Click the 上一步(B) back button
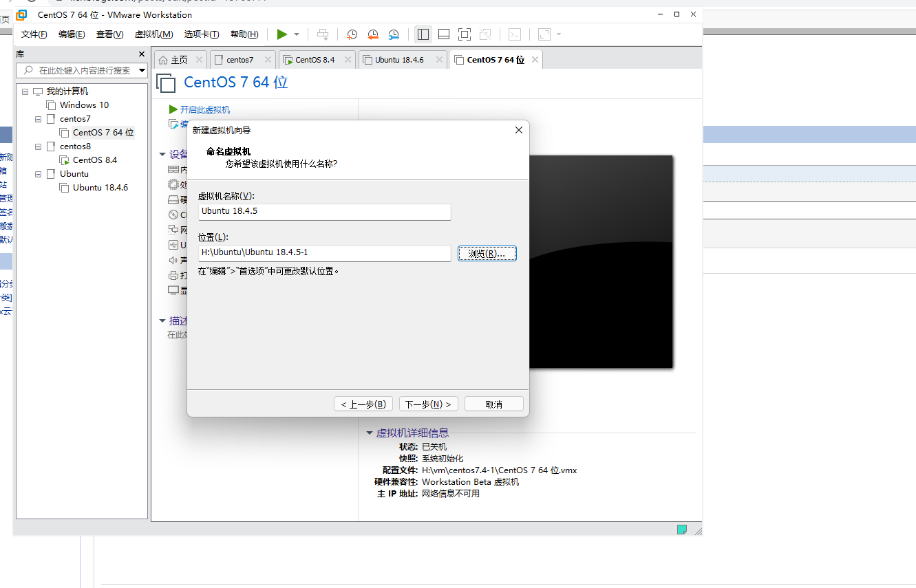This screenshot has height=588, width=916. [364, 404]
